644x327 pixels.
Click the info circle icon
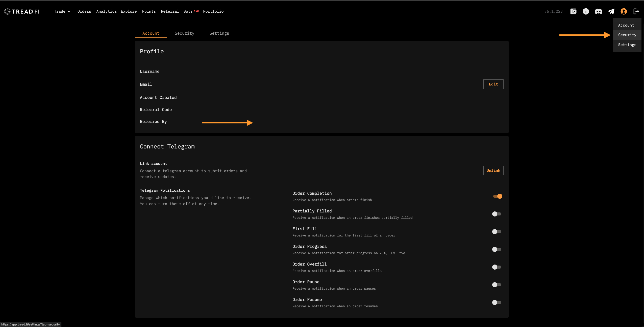point(586,11)
